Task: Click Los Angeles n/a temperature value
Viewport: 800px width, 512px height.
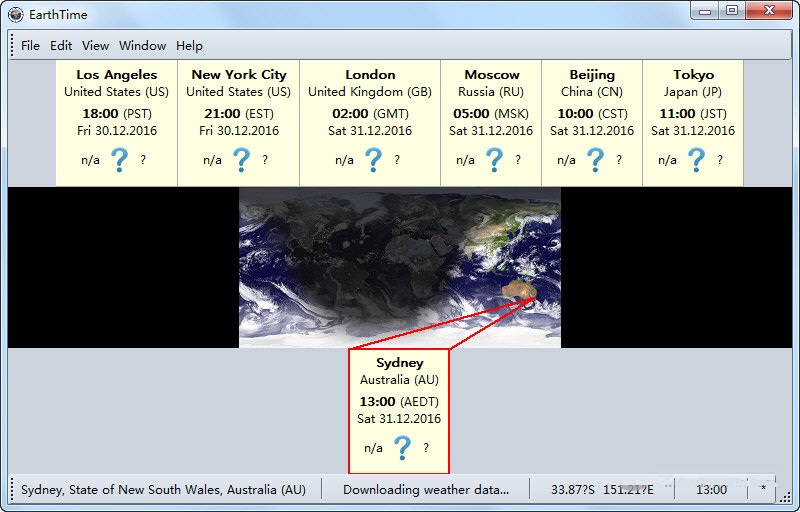Action: tap(90, 160)
